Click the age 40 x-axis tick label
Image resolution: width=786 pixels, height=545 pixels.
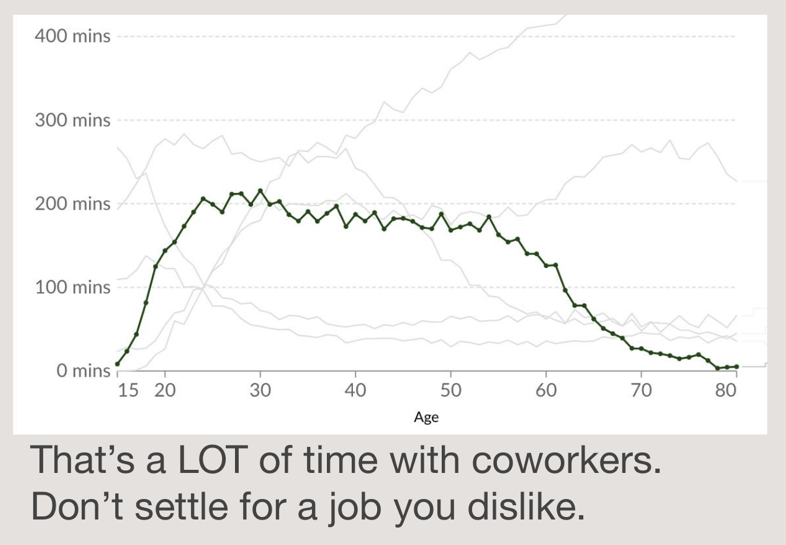355,390
